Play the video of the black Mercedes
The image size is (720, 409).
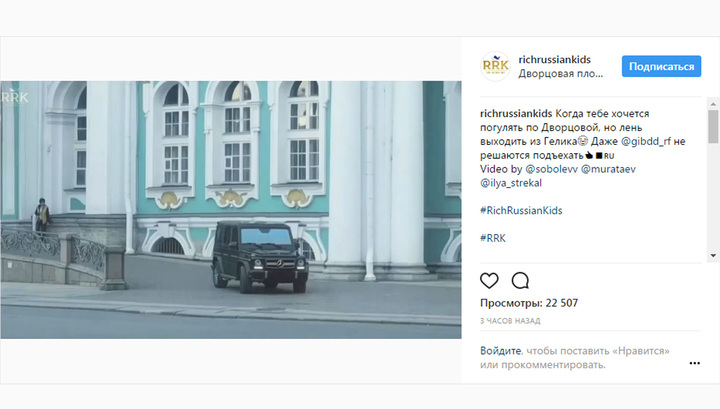231,210
